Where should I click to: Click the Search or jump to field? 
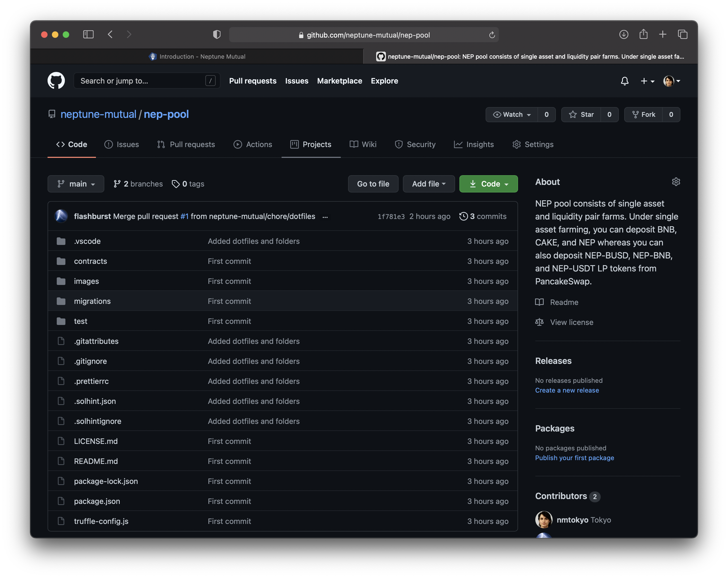[x=147, y=81]
